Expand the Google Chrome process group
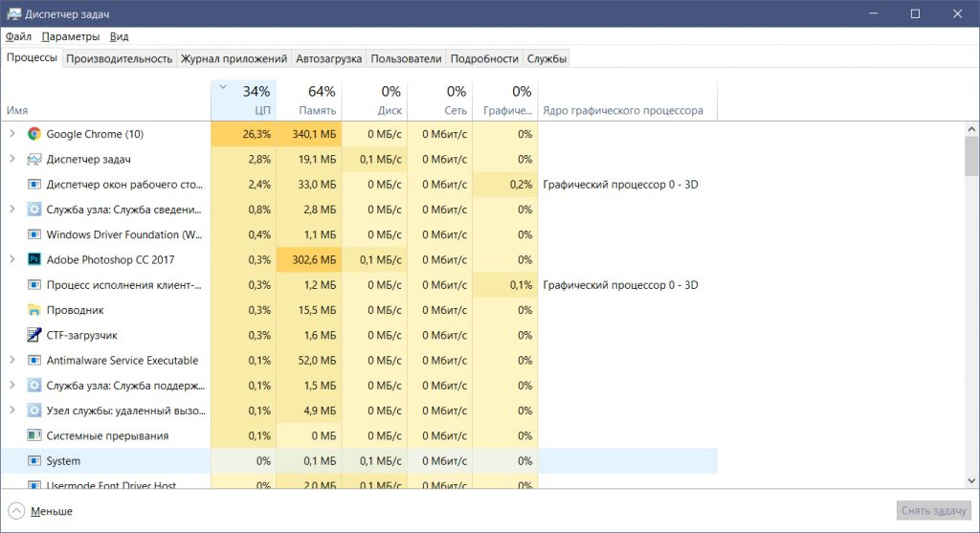The height and width of the screenshot is (533, 980). (x=12, y=135)
